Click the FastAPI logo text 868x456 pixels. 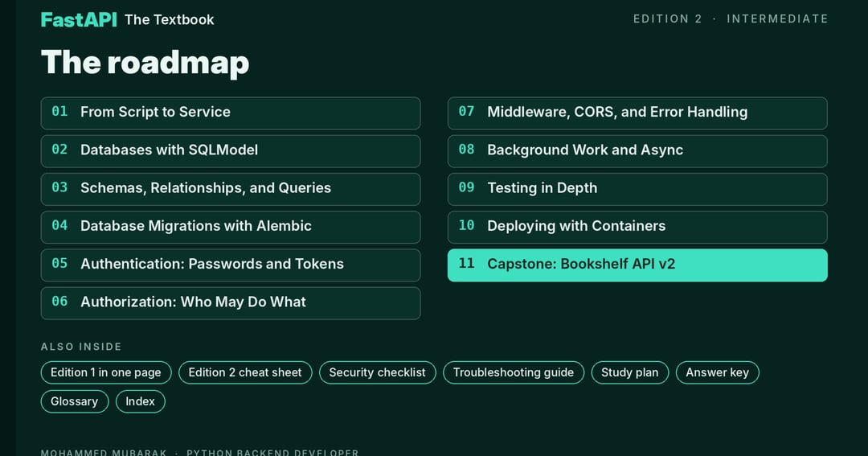click(79, 19)
